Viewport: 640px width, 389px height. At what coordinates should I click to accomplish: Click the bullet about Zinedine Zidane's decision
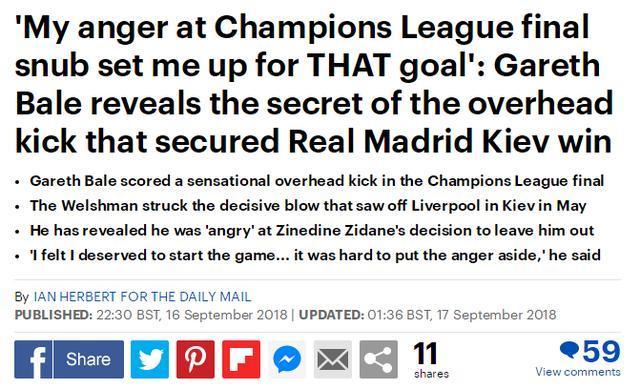click(x=312, y=231)
